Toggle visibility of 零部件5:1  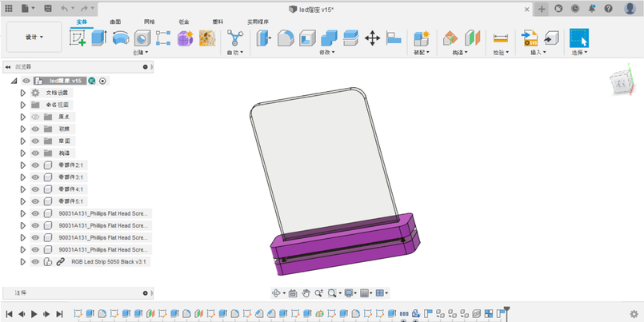click(35, 201)
